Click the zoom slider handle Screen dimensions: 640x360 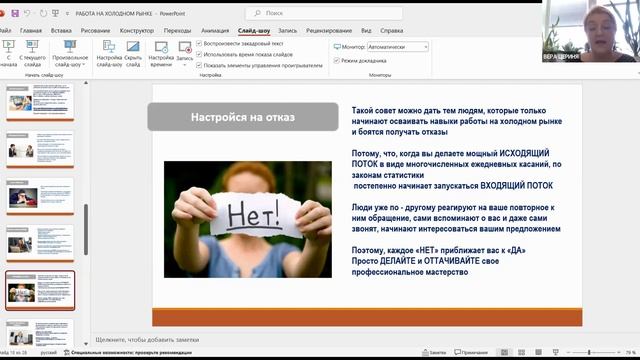(x=589, y=352)
